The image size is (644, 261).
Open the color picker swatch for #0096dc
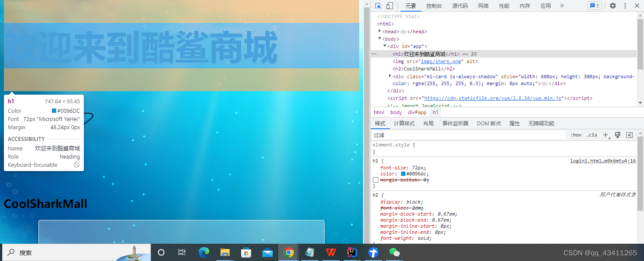click(403, 174)
